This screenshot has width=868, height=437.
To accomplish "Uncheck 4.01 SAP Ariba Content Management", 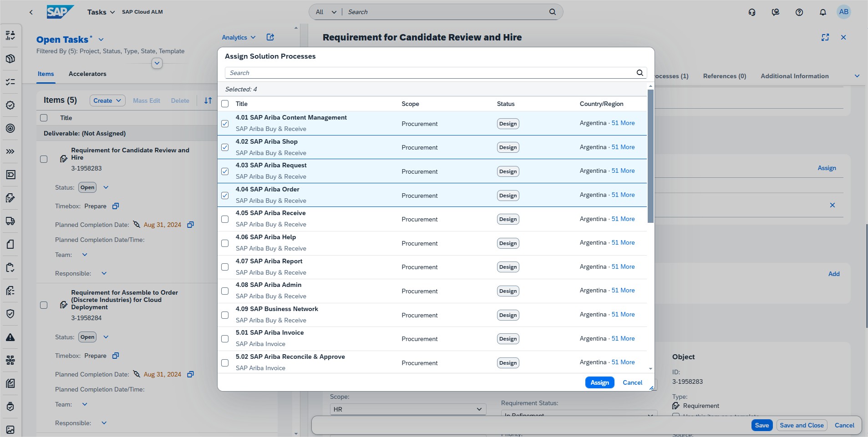I will pyautogui.click(x=225, y=124).
